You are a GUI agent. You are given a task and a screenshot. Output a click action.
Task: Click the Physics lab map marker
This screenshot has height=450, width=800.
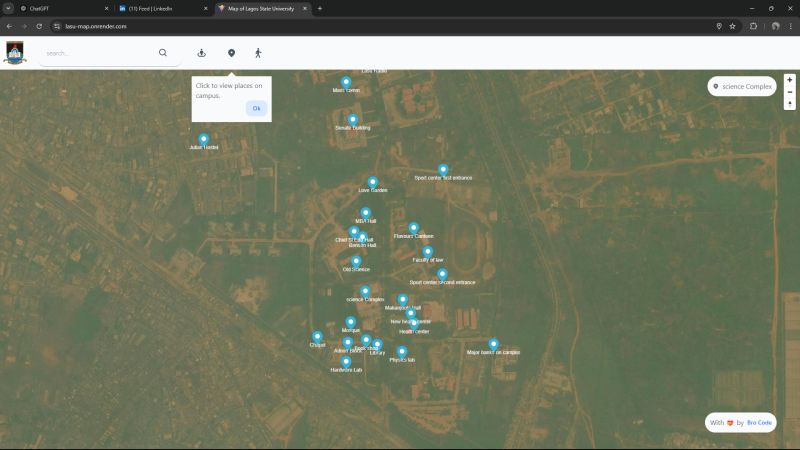coord(402,352)
